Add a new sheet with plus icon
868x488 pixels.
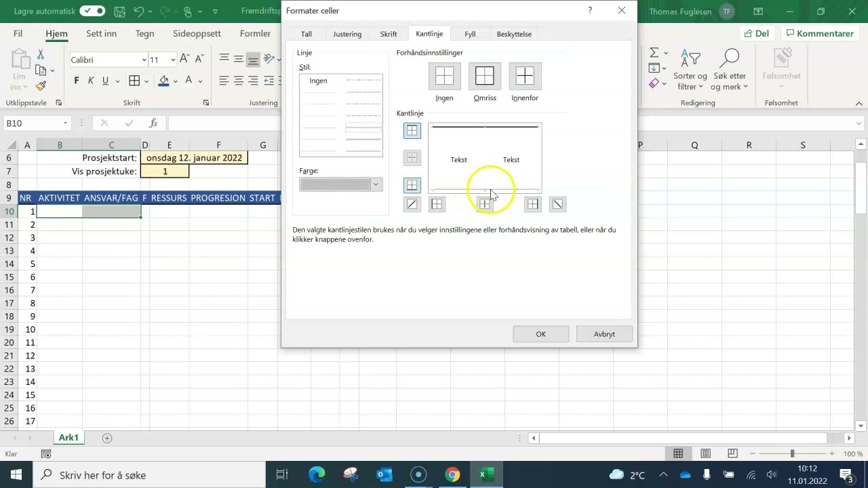click(106, 438)
